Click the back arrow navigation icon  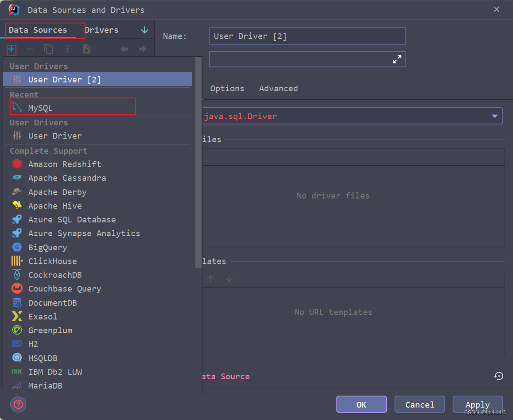(124, 49)
